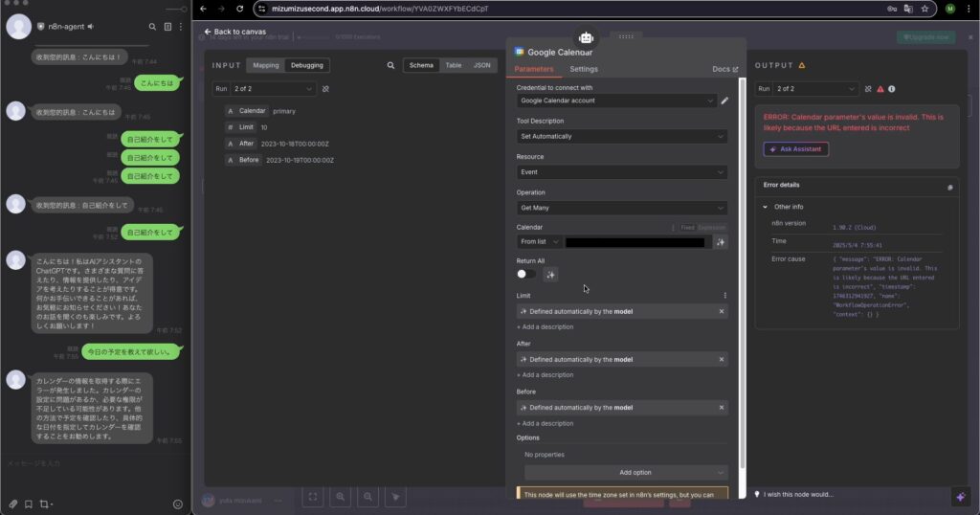Add a description under After
The width and height of the screenshot is (980, 515).
click(x=545, y=375)
